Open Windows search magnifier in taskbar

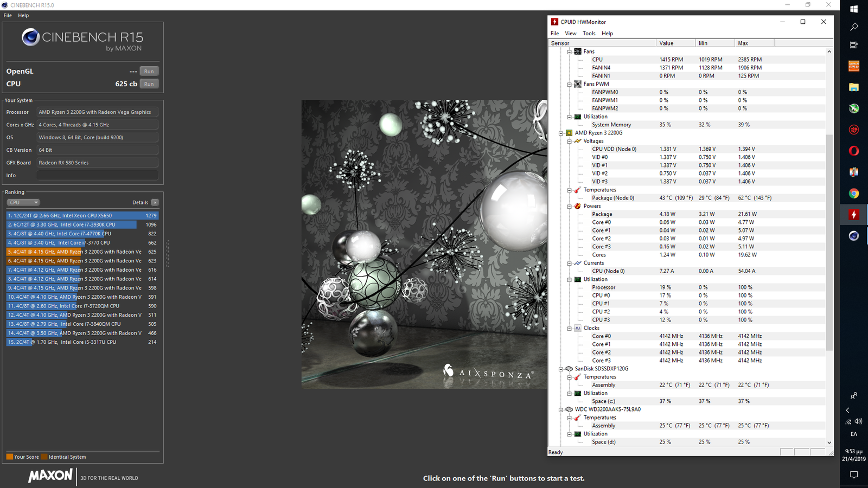click(x=854, y=27)
